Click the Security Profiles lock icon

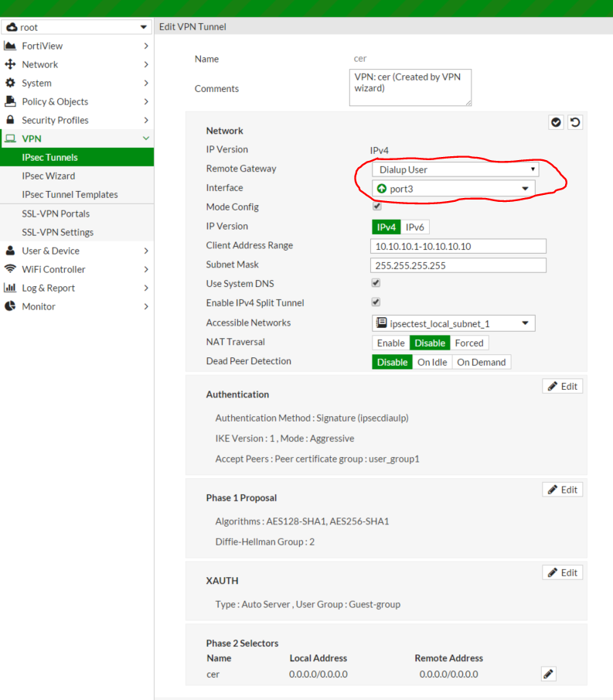point(10,120)
